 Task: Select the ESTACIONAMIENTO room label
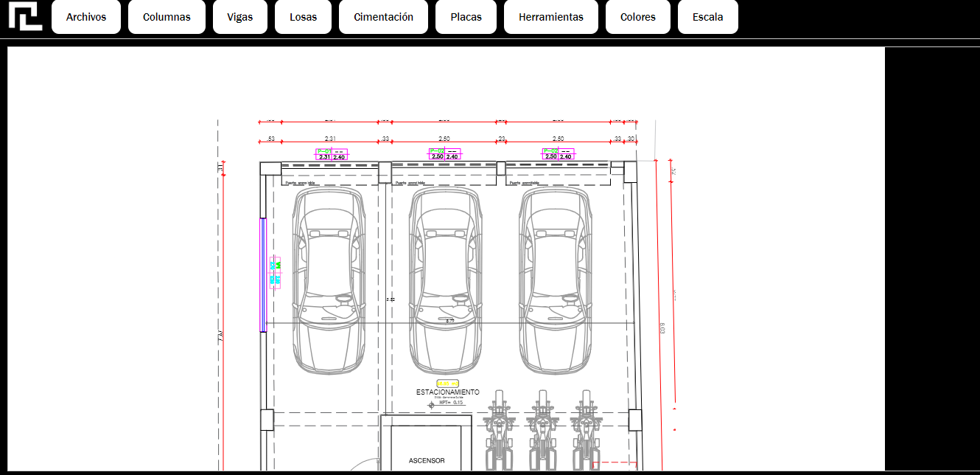tap(448, 392)
